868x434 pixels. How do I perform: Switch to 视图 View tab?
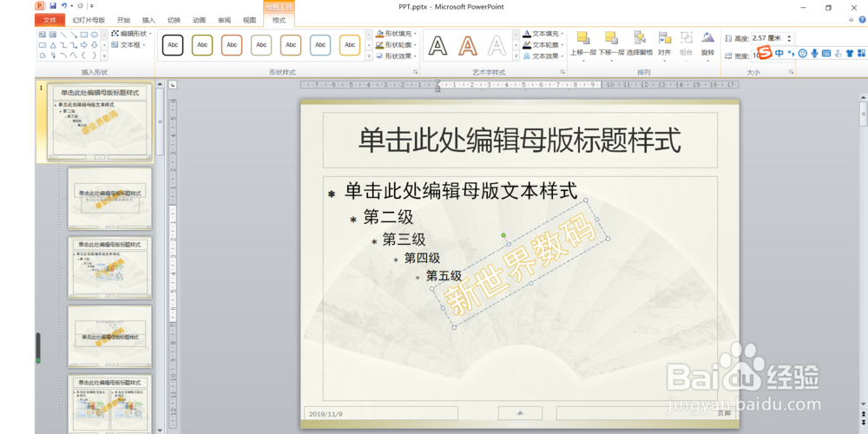click(250, 21)
